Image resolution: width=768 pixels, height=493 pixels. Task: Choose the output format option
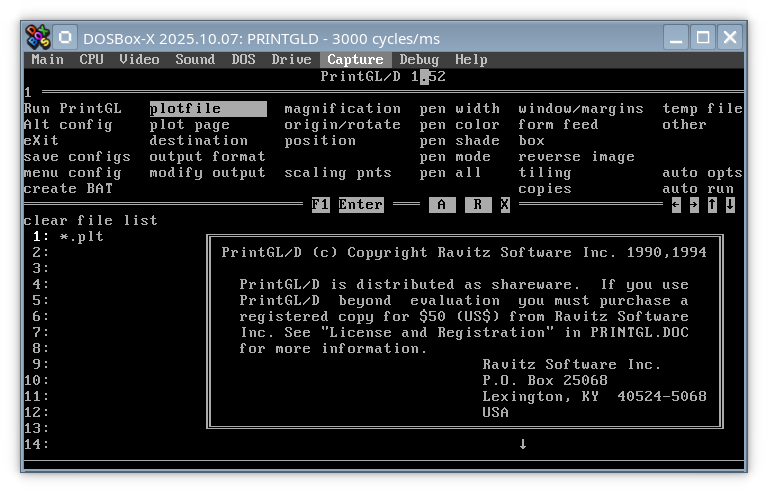click(x=207, y=157)
